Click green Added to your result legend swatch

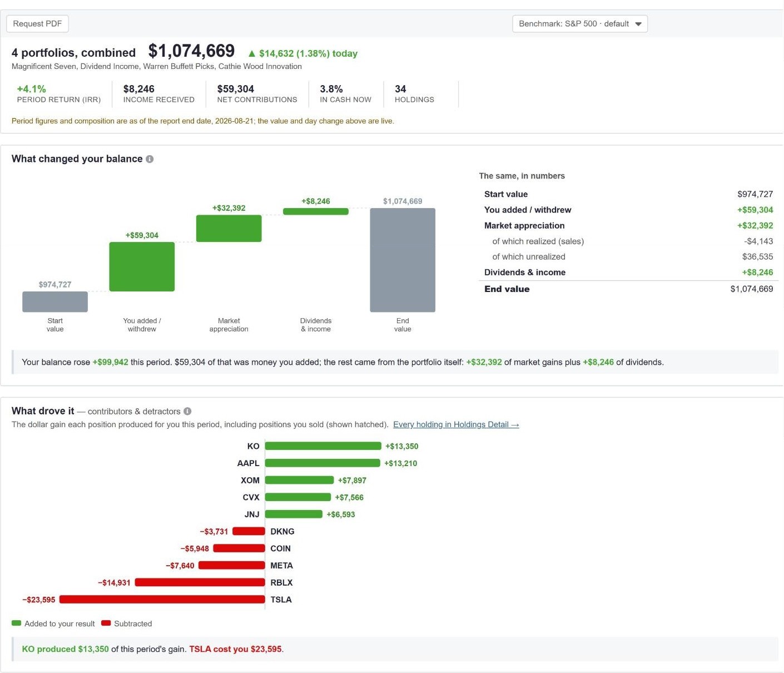[16, 623]
